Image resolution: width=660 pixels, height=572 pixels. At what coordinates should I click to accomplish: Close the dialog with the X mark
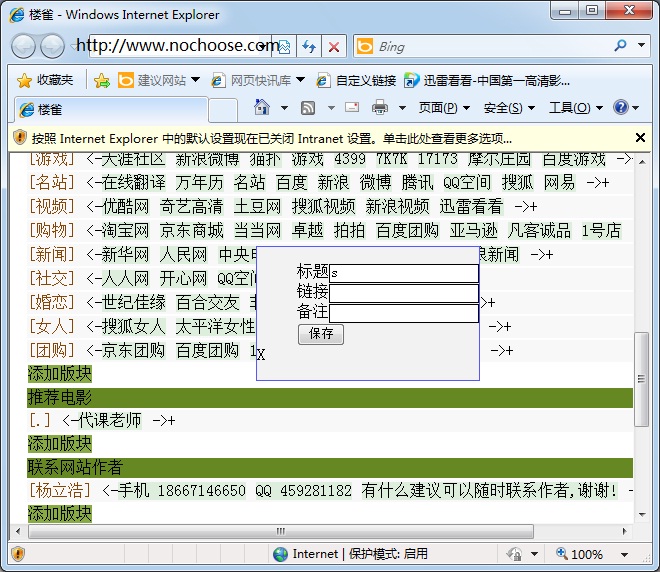click(261, 355)
